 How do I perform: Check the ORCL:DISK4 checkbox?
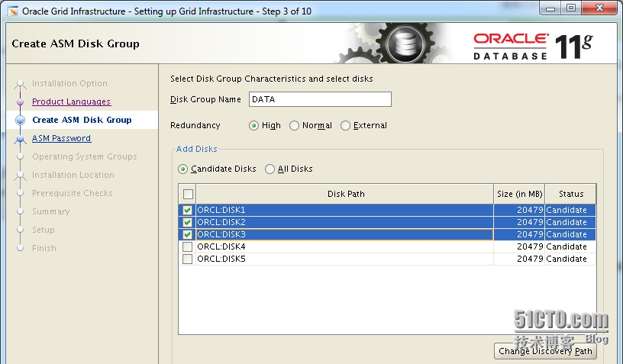pyautogui.click(x=187, y=247)
